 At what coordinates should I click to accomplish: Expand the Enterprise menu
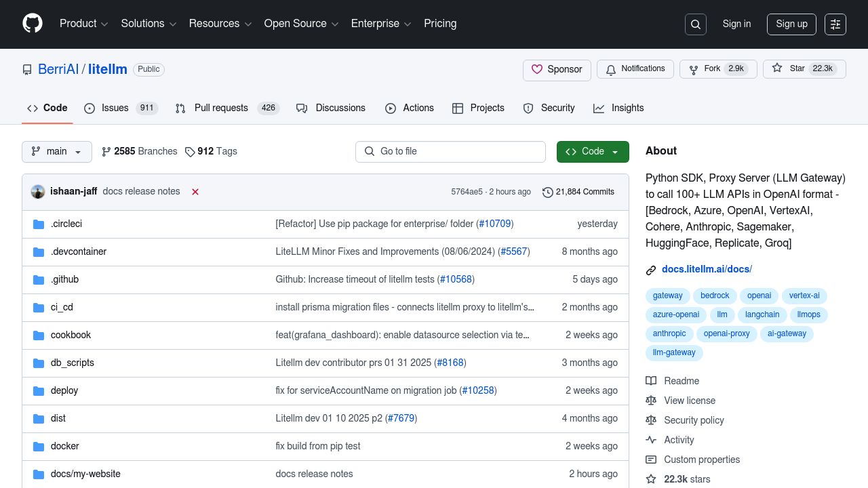point(381,23)
